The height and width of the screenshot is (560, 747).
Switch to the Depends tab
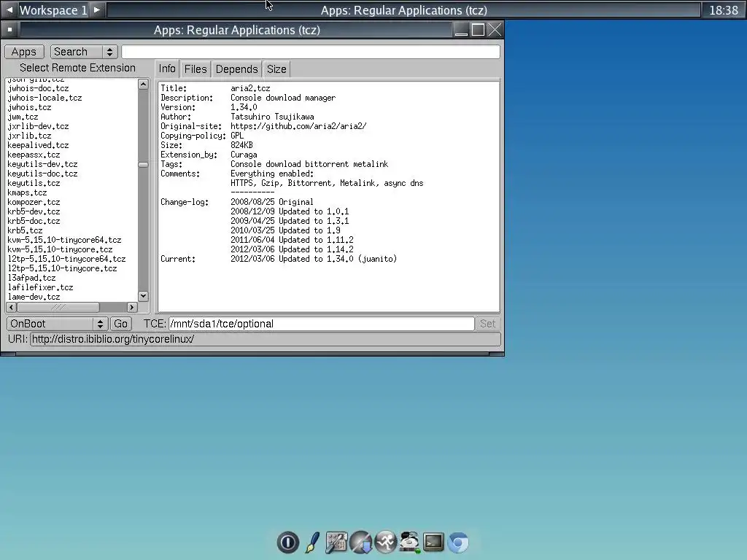[237, 69]
